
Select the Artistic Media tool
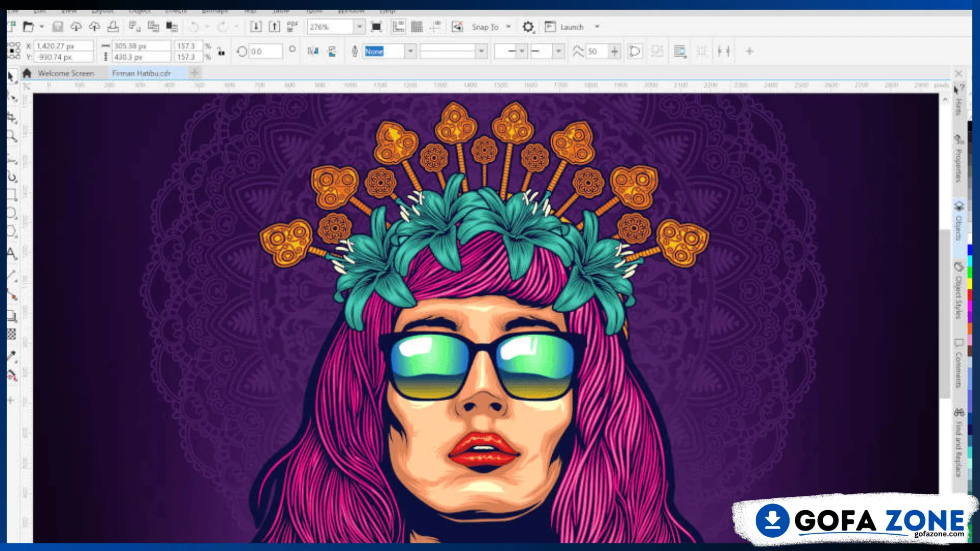coord(11,177)
